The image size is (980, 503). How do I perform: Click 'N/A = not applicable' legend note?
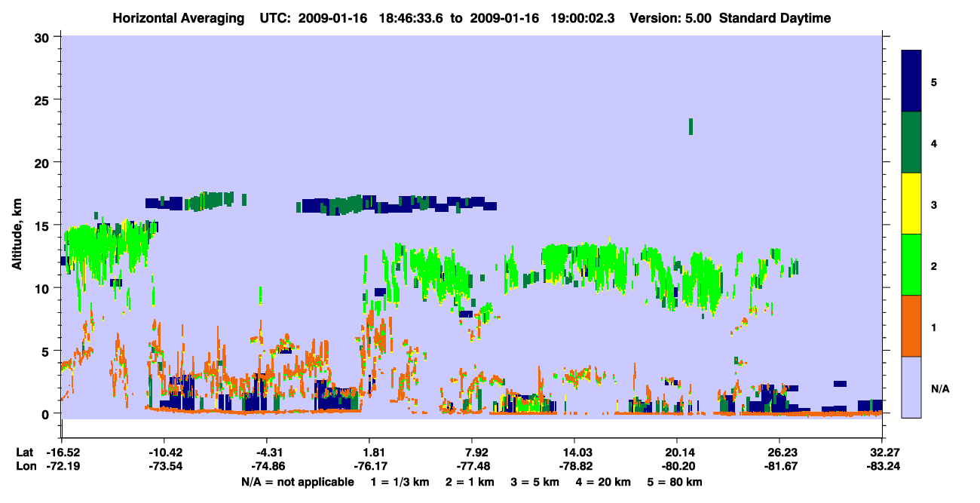(297, 482)
